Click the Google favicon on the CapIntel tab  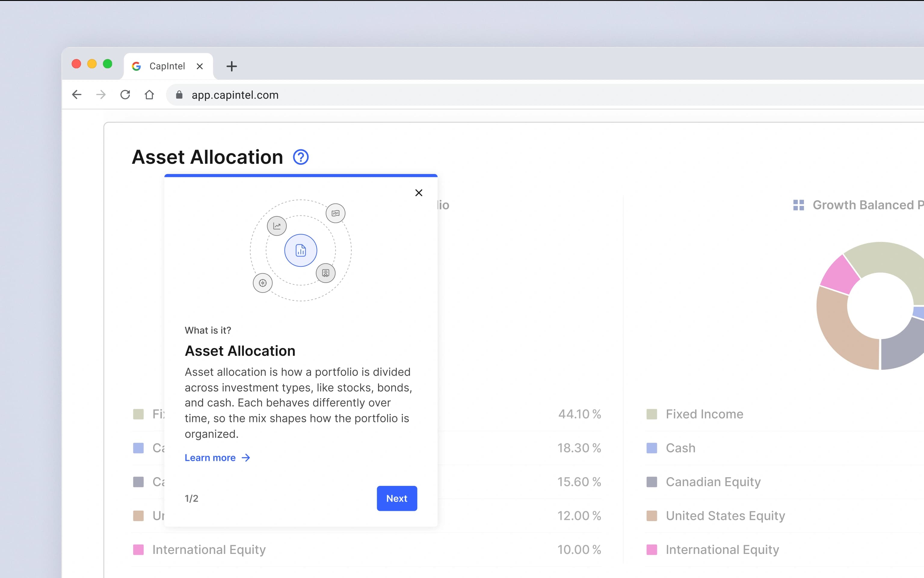(x=136, y=66)
